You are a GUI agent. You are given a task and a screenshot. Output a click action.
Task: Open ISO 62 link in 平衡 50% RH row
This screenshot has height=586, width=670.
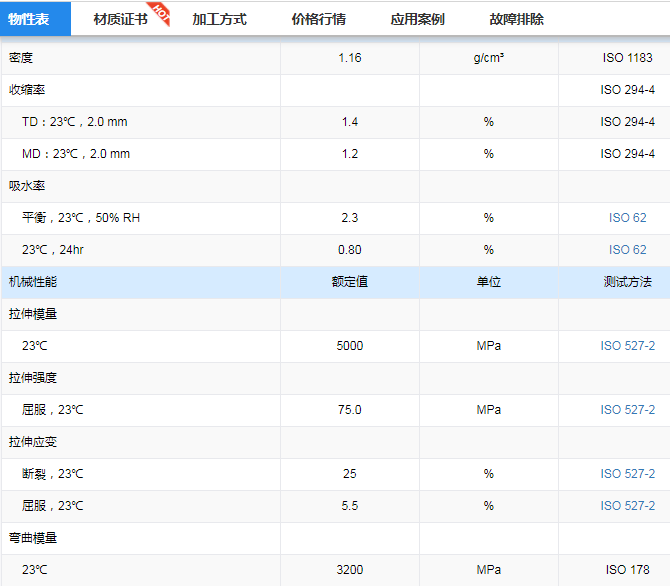coord(627,218)
